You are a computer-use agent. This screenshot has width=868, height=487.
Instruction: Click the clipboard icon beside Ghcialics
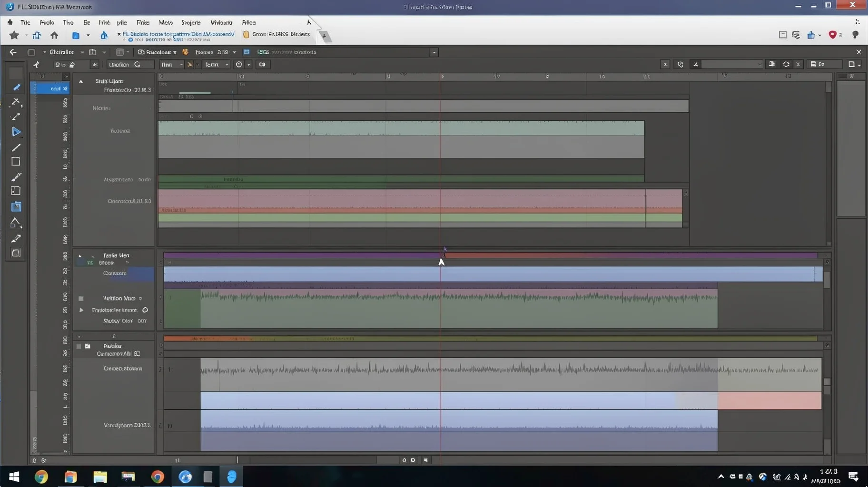[93, 52]
